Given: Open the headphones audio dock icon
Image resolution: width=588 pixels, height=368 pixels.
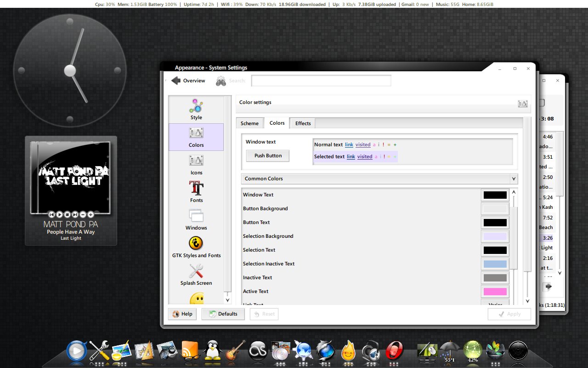Looking at the screenshot, I should [x=372, y=351].
